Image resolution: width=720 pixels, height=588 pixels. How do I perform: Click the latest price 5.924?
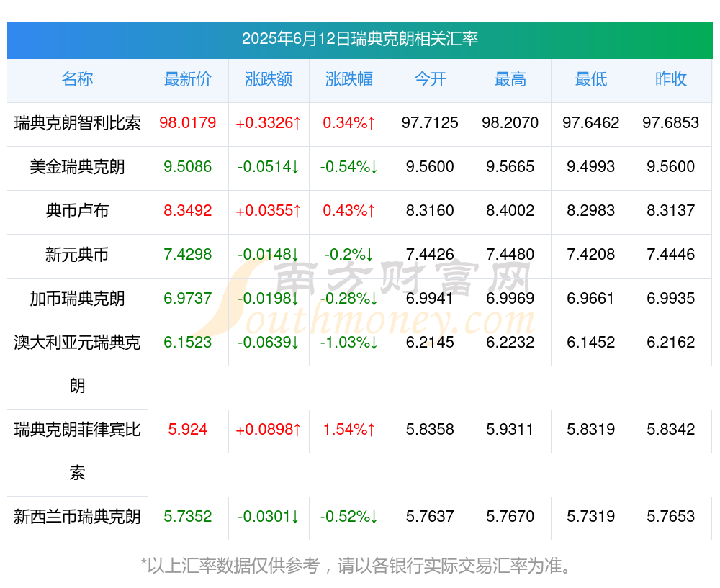pos(188,430)
